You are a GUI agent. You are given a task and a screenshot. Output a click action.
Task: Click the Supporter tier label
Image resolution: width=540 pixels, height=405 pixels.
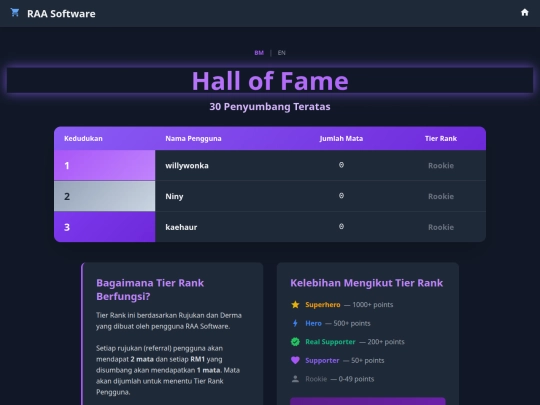[x=322, y=361]
